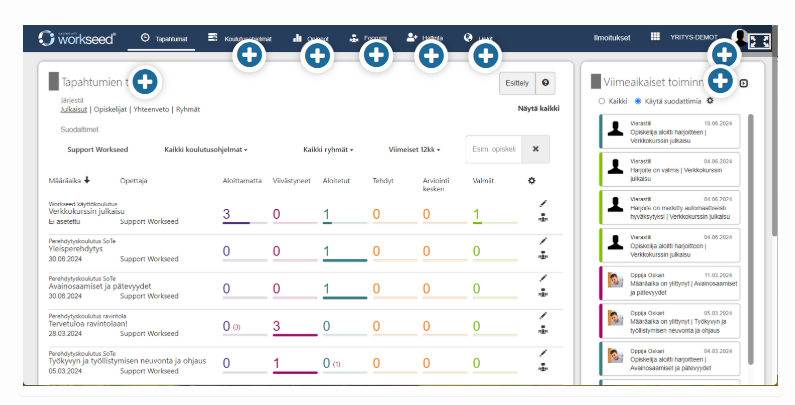
Task: Open recent activity filter settings gear
Action: point(710,101)
